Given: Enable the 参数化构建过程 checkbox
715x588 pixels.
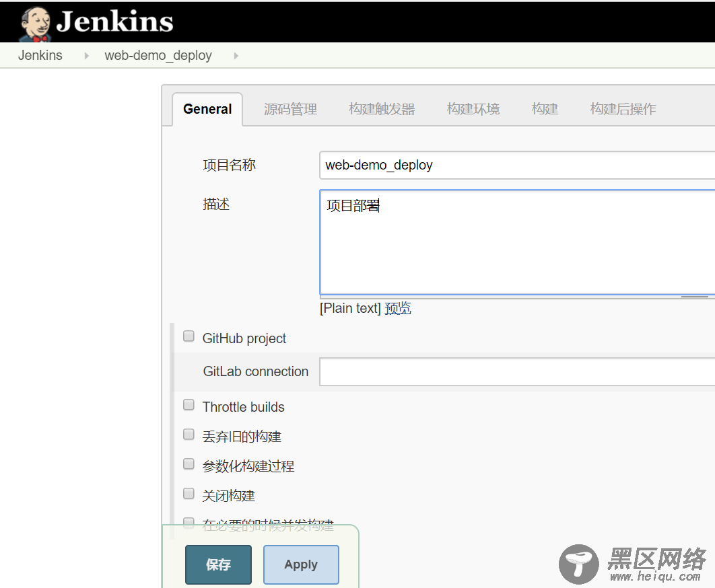Looking at the screenshot, I should (x=189, y=464).
